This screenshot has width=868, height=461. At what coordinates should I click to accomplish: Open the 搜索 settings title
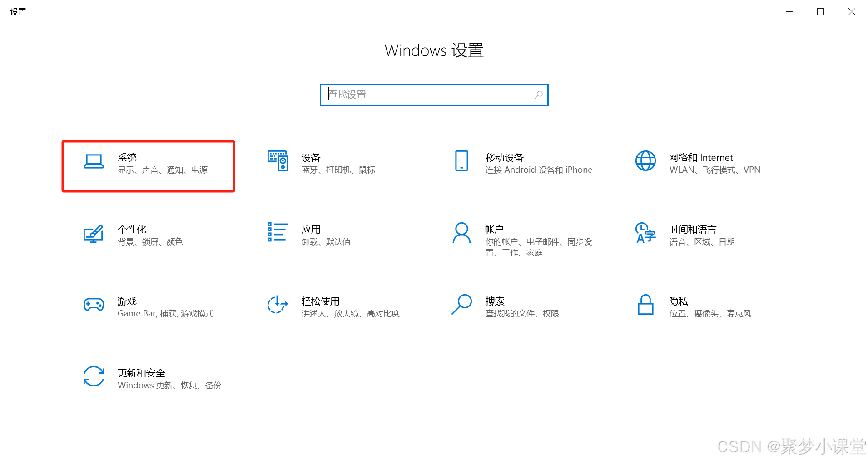495,301
